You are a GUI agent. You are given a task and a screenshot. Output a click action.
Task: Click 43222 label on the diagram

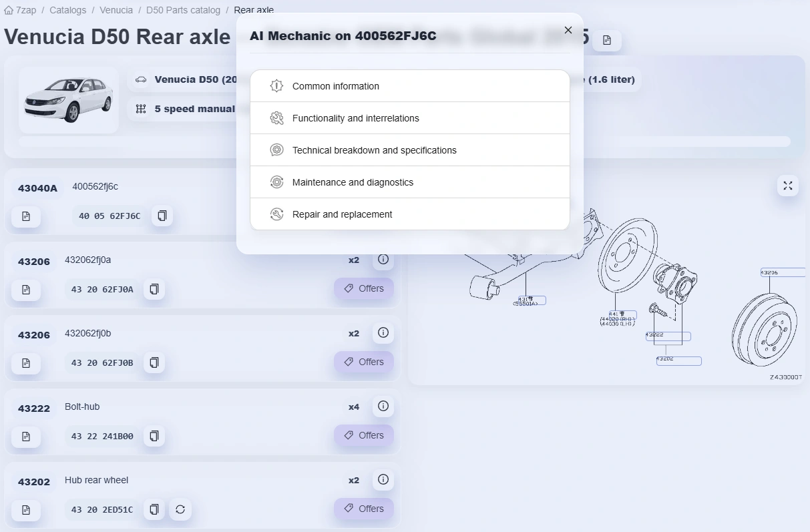(668, 336)
